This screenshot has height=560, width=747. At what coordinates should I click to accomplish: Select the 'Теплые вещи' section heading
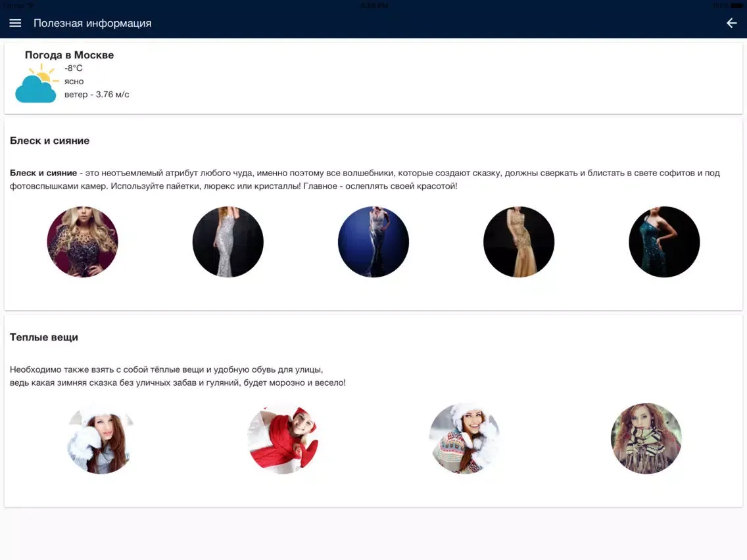(44, 337)
